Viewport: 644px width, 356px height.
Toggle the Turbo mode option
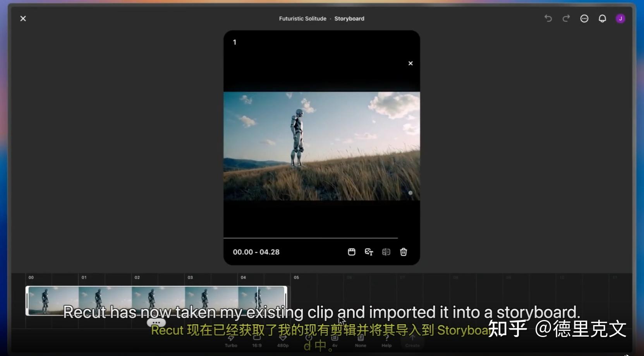231,341
